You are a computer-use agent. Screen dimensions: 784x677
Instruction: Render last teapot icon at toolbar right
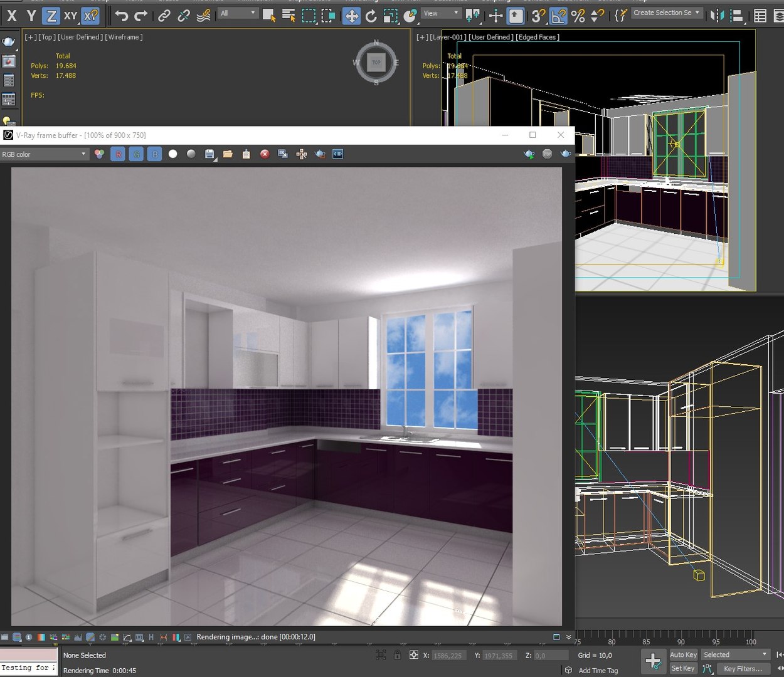click(566, 154)
